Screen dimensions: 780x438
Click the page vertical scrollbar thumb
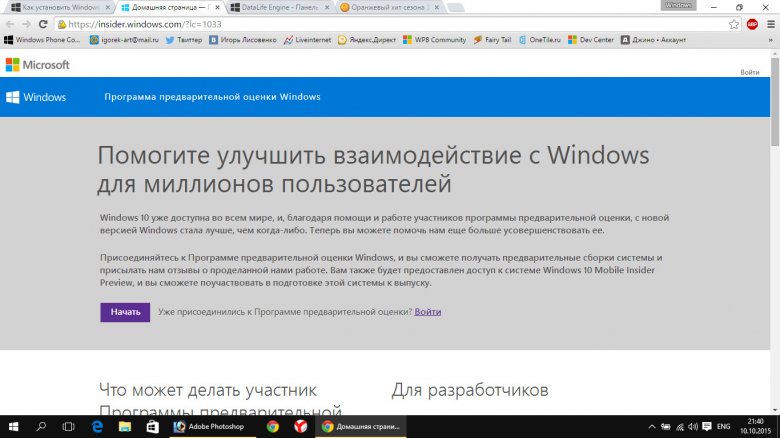point(775,102)
